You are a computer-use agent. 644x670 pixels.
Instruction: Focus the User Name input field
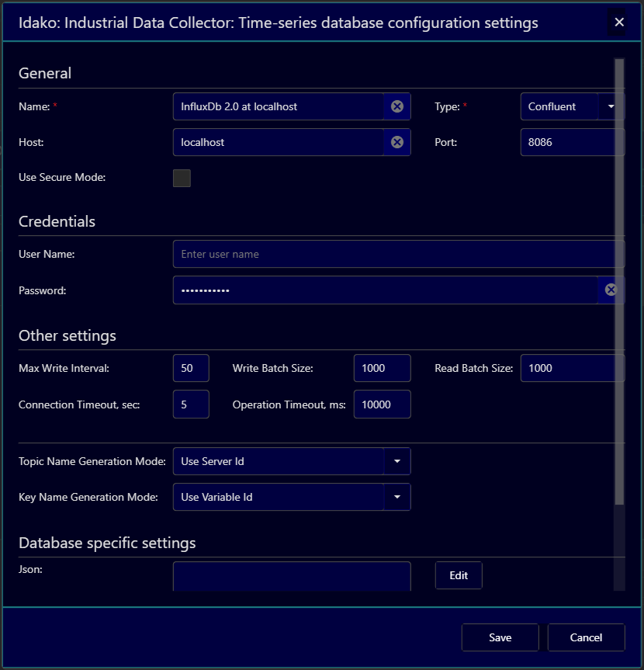pyautogui.click(x=396, y=254)
